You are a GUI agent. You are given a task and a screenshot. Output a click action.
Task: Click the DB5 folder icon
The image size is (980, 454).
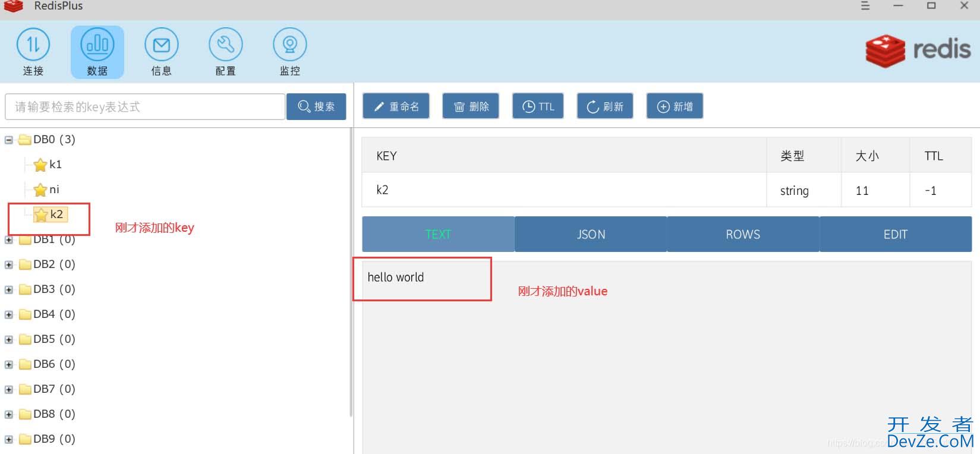(x=25, y=339)
